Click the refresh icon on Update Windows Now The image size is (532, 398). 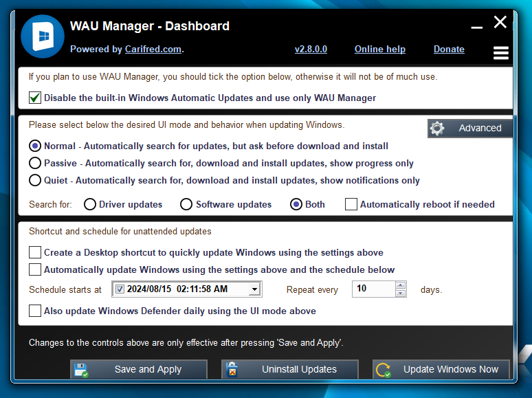pos(384,370)
